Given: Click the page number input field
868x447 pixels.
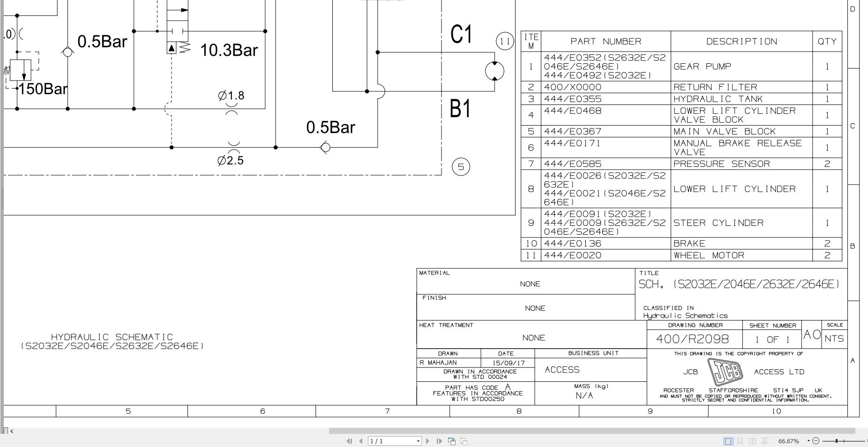Looking at the screenshot, I should click(x=392, y=441).
